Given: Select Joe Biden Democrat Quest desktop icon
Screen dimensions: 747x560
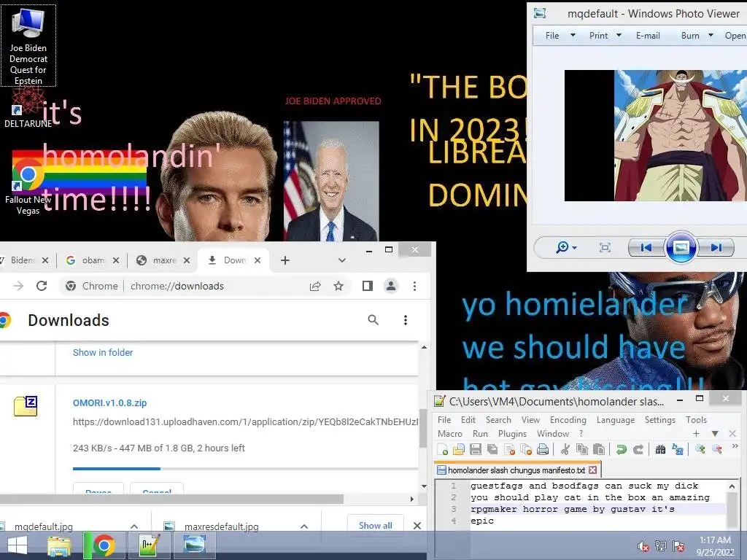Looking at the screenshot, I should pyautogui.click(x=28, y=46).
